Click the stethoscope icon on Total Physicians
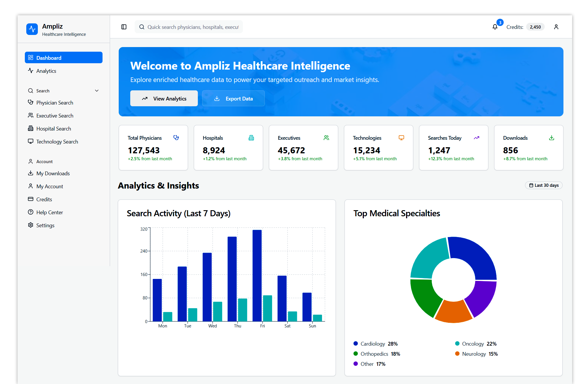588x384 pixels. (176, 138)
